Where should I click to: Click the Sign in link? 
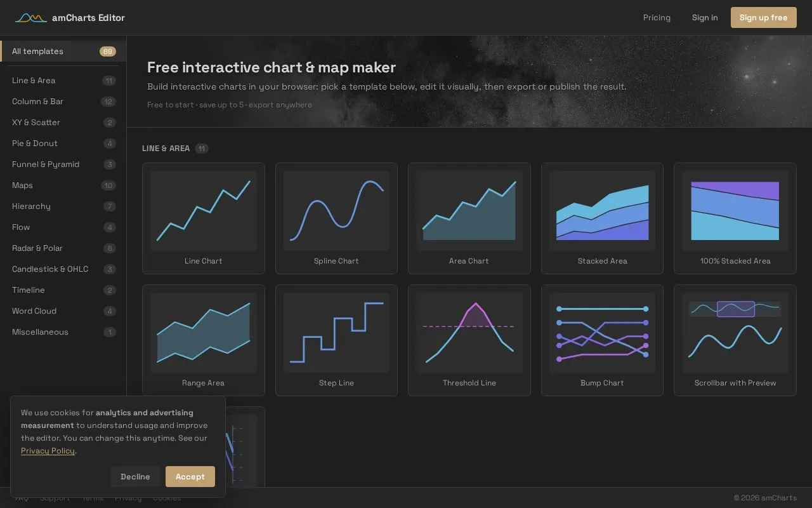click(705, 18)
